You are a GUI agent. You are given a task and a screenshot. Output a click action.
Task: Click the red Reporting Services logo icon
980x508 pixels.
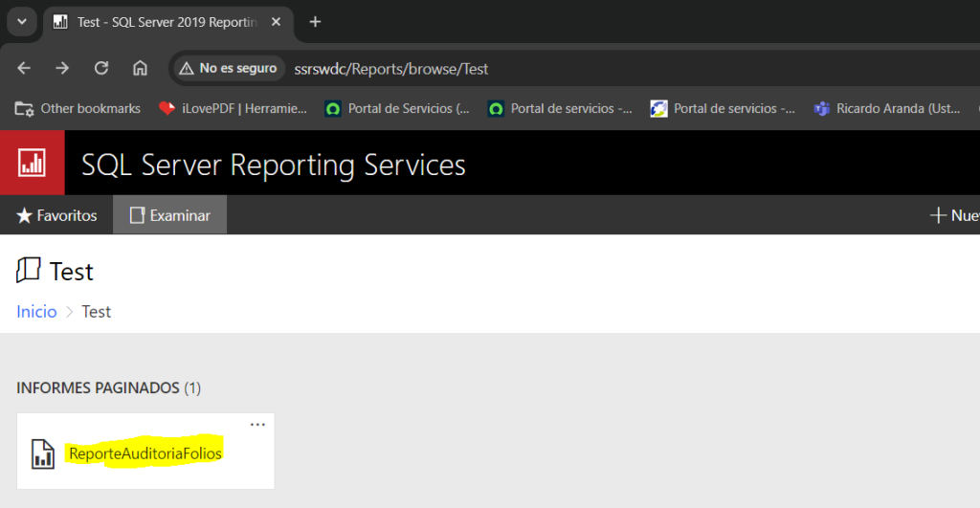32,163
